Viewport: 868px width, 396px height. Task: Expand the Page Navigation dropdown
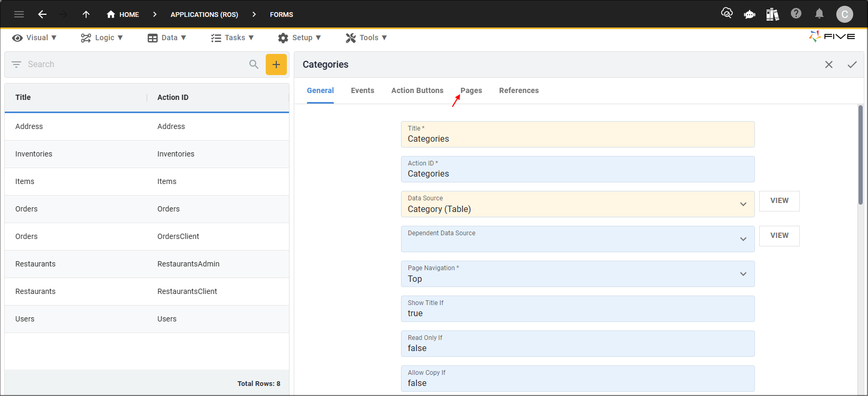[743, 274]
